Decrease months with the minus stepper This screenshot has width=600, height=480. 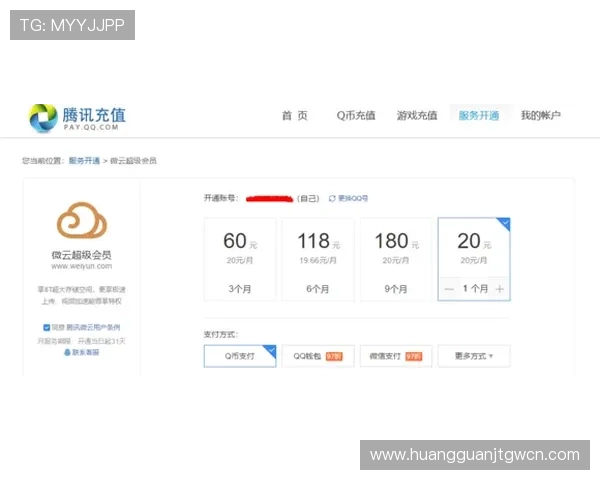[x=449, y=289]
